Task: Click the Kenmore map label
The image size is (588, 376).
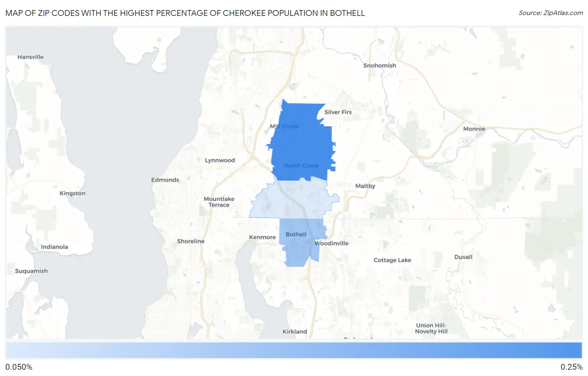Action: [262, 237]
